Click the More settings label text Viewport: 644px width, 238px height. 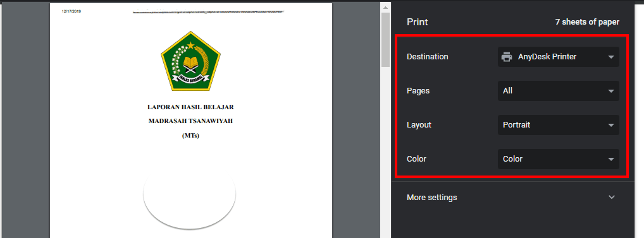[431, 198]
